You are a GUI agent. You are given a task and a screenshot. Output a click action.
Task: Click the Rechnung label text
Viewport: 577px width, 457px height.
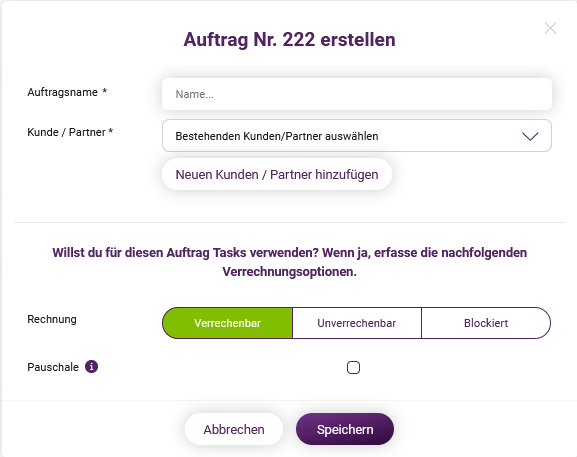[52, 319]
